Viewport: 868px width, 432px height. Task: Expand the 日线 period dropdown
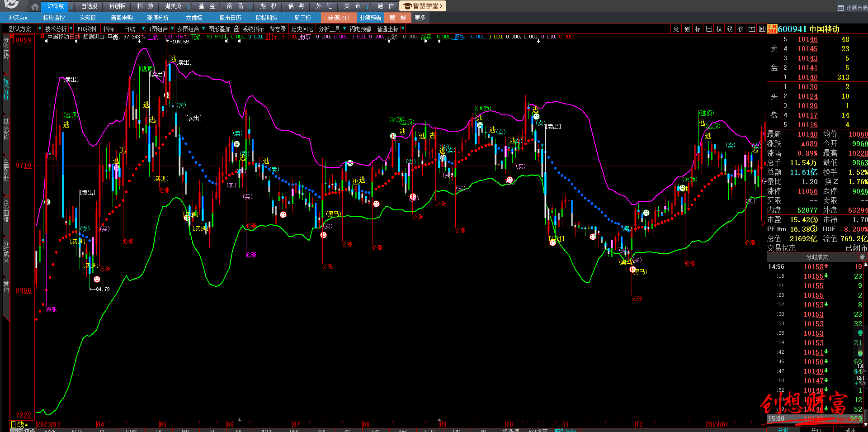(x=143, y=28)
